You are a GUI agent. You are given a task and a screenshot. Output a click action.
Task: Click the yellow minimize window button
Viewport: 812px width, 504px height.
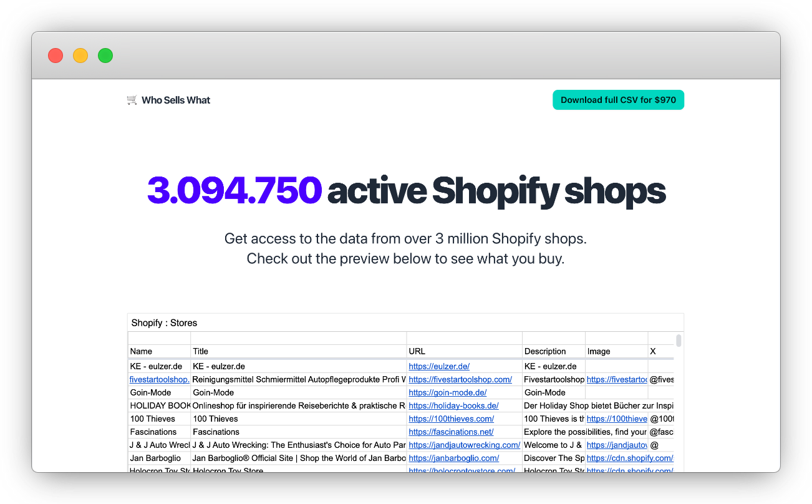80,56
